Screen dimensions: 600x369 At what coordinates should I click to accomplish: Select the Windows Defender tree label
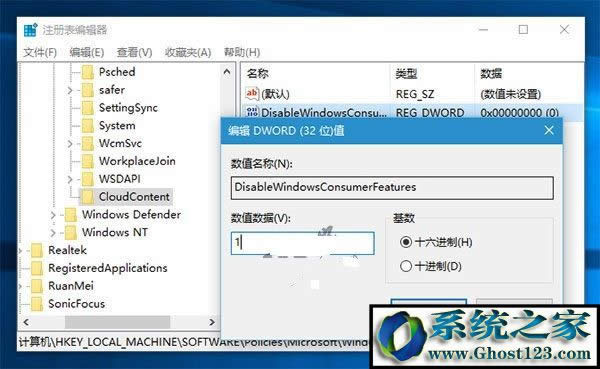pyautogui.click(x=131, y=215)
